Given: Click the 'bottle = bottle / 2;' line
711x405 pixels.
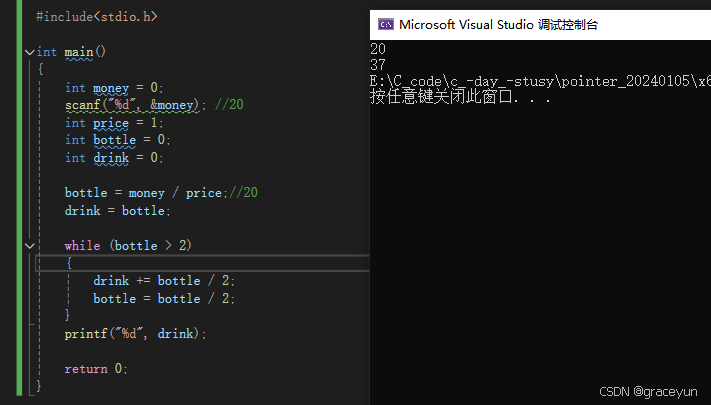Looking at the screenshot, I should pyautogui.click(x=164, y=299).
